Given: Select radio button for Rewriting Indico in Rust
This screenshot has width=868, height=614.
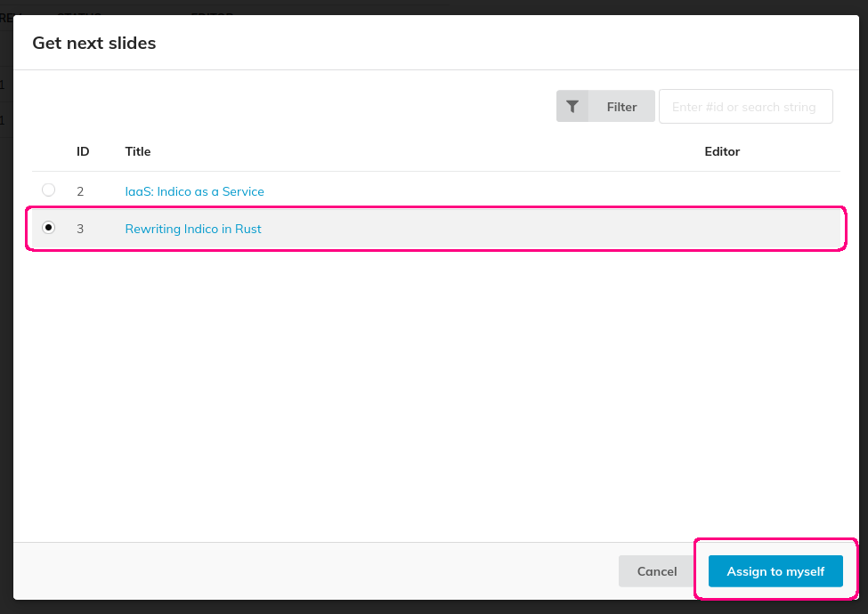Looking at the screenshot, I should [49, 227].
